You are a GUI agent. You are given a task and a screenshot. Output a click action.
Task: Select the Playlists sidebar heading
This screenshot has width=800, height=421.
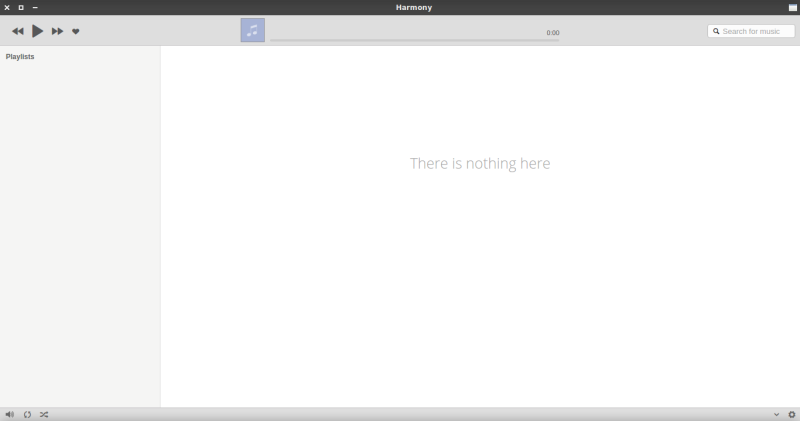tap(20, 57)
